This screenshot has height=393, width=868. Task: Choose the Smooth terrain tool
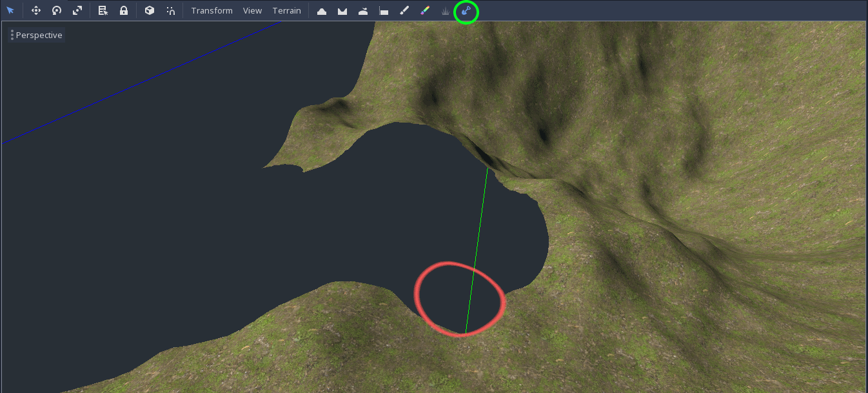click(x=363, y=10)
